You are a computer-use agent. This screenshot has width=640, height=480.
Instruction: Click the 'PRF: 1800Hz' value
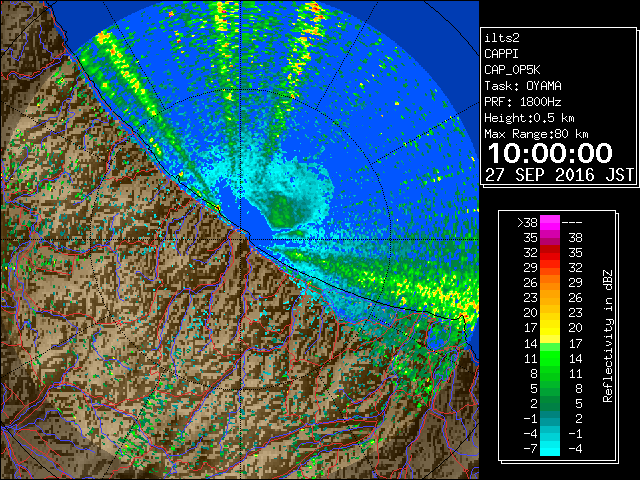point(523,102)
